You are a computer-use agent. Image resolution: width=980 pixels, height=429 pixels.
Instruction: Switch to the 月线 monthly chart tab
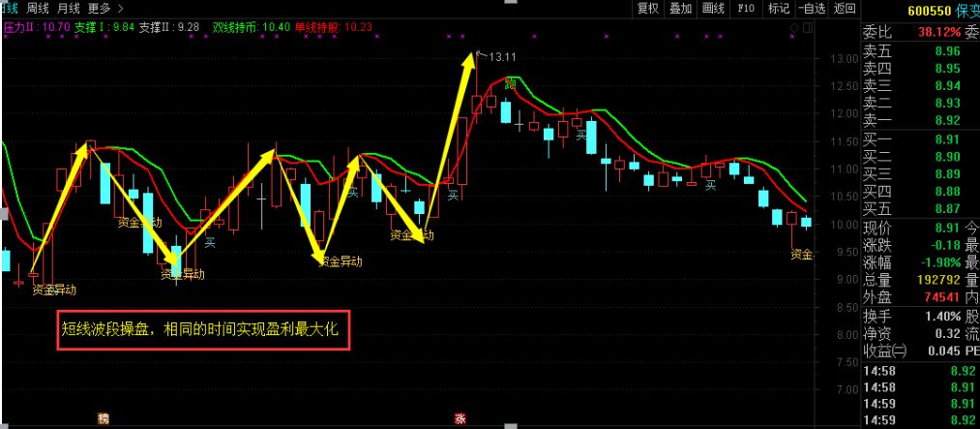click(x=68, y=8)
